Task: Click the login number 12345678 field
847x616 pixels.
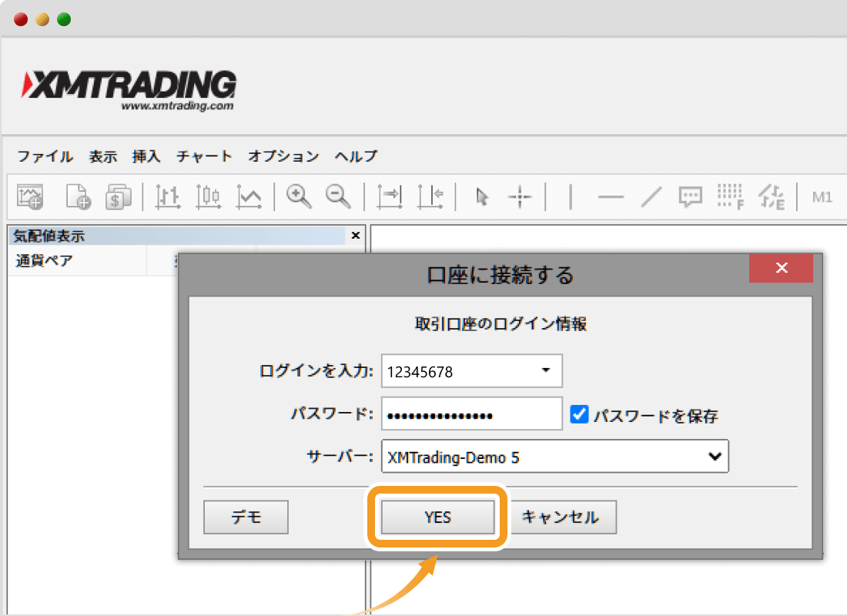Action: [471, 370]
